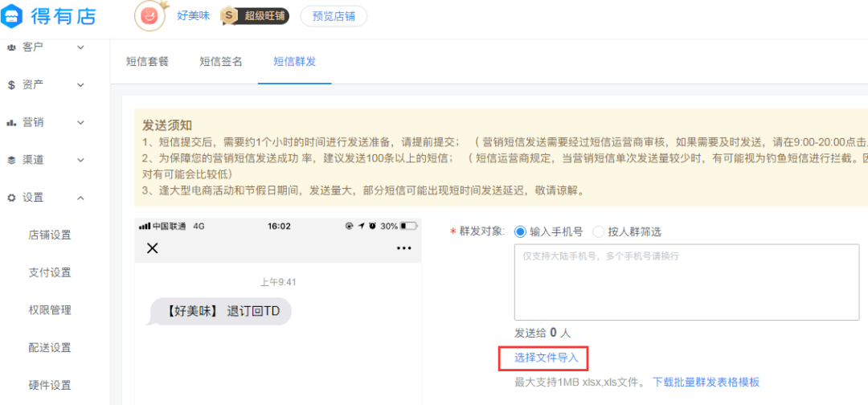The image size is (868, 405).
Task: Click the 选择文件导入 link
Action: tap(547, 358)
